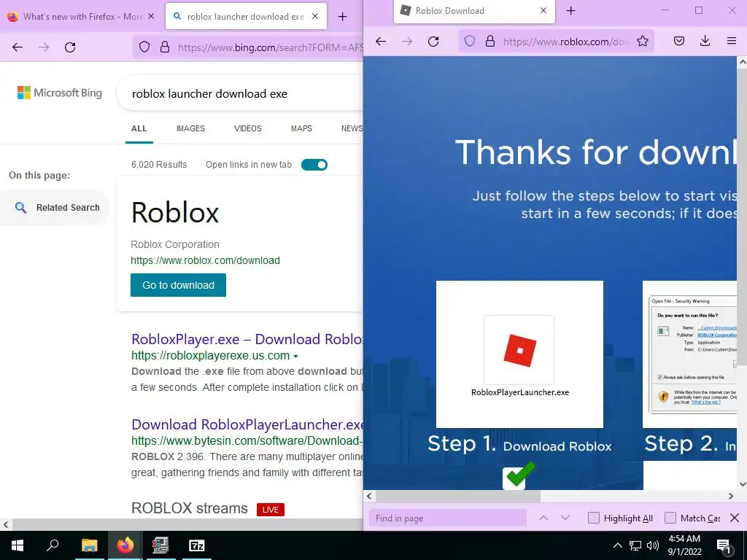Go to previous find match arrow
The height and width of the screenshot is (560, 747).
(543, 518)
